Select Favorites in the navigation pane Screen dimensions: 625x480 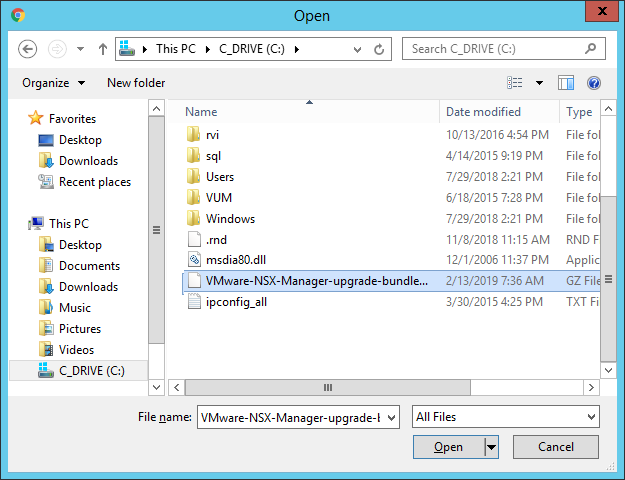click(62, 118)
